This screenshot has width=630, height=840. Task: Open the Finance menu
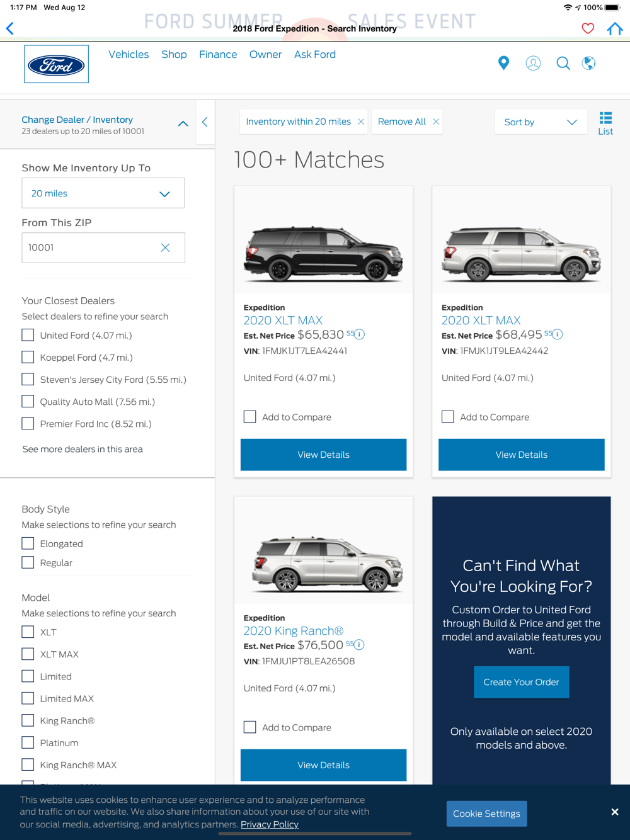(218, 55)
